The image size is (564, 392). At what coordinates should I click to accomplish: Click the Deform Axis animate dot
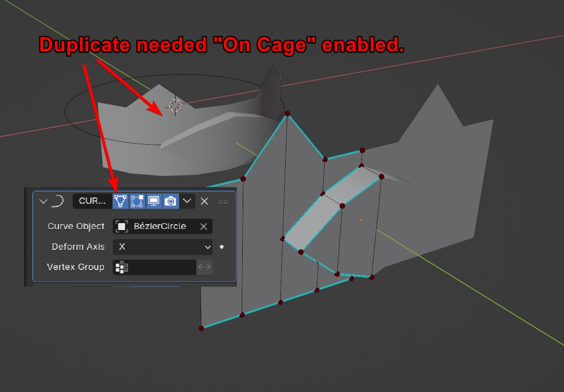pyautogui.click(x=221, y=247)
